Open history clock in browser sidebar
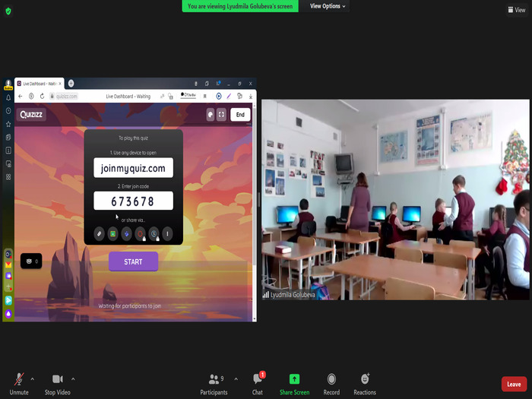 (x=8, y=111)
